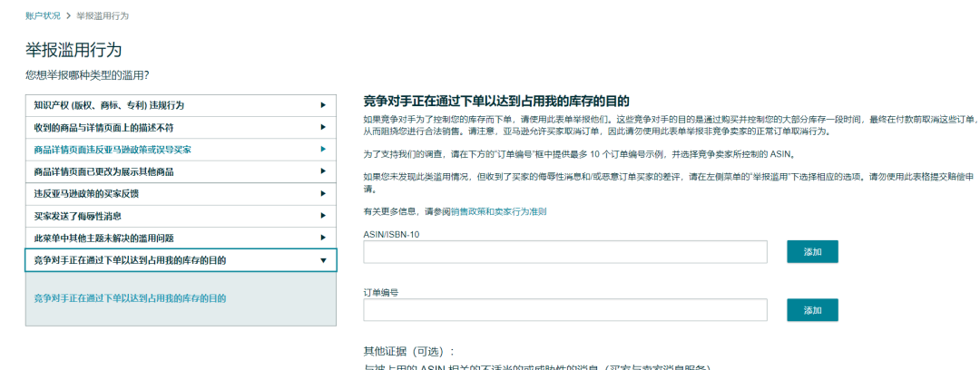Image resolution: width=980 pixels, height=370 pixels.
Task: Collapse the 竞争对手正在通过下单 down arrow
Action: click(x=323, y=260)
